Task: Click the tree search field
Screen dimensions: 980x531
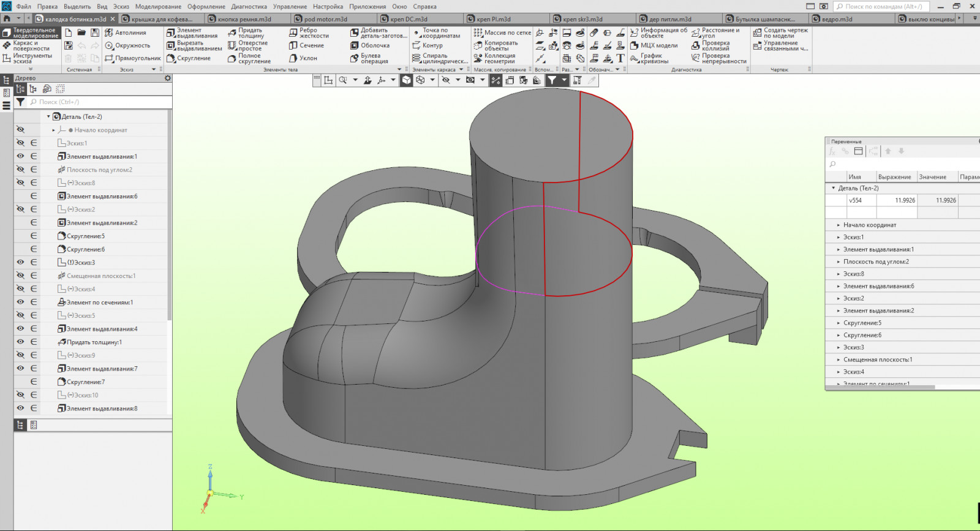Action: 98,102
